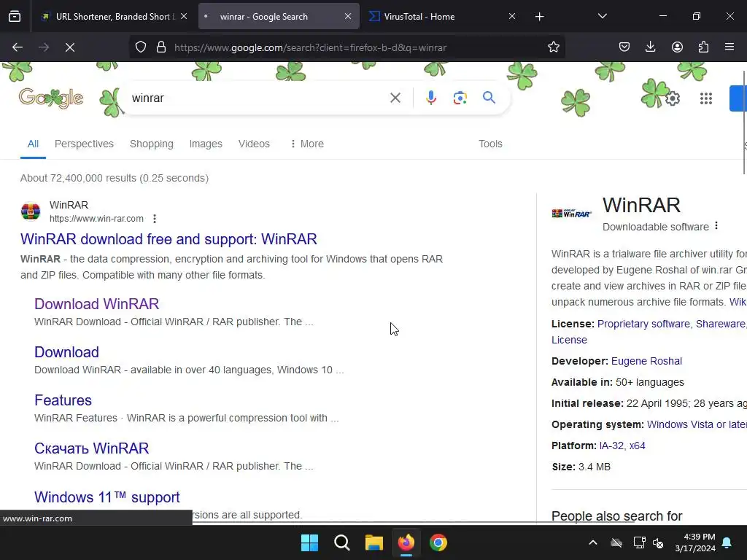Open clock and date in taskbar
Image resolution: width=747 pixels, height=560 pixels.
(x=695, y=542)
